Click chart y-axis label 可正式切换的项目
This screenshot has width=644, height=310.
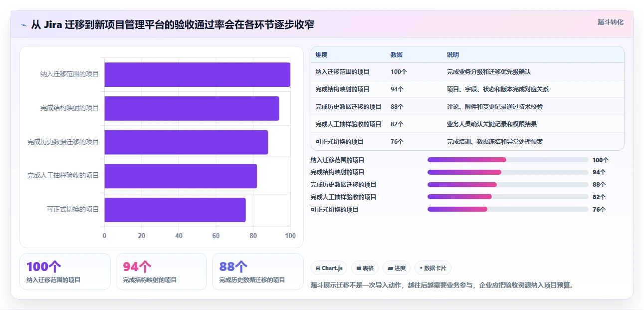pos(73,210)
